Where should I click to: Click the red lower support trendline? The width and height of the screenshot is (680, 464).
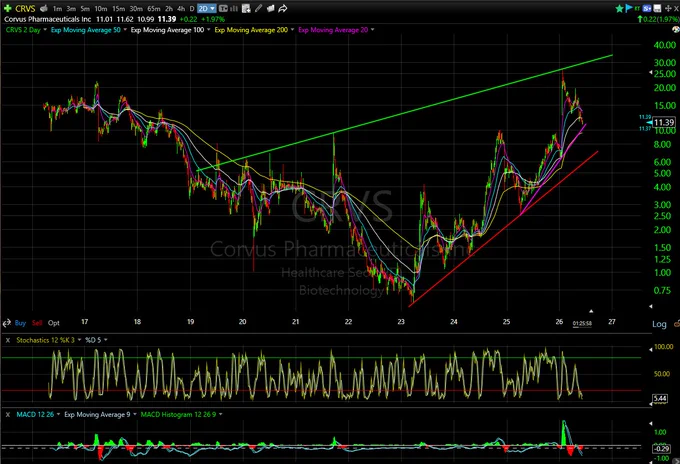tap(503, 229)
